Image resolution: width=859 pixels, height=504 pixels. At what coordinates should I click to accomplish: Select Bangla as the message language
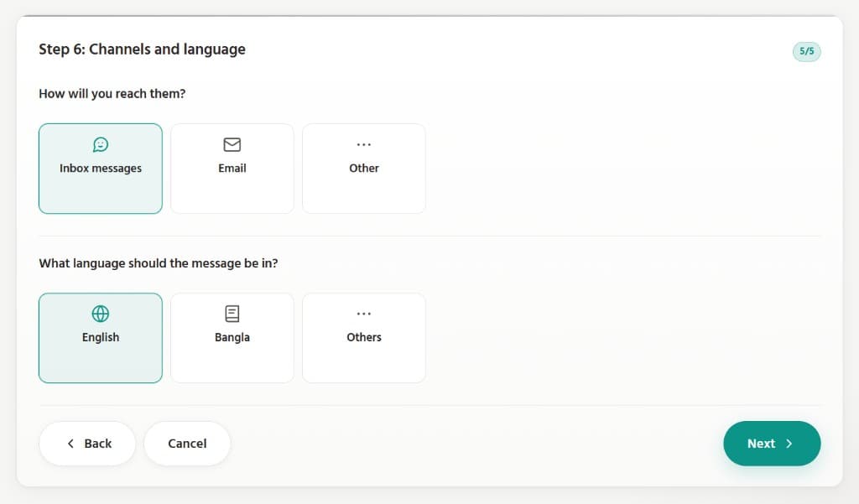pos(232,338)
